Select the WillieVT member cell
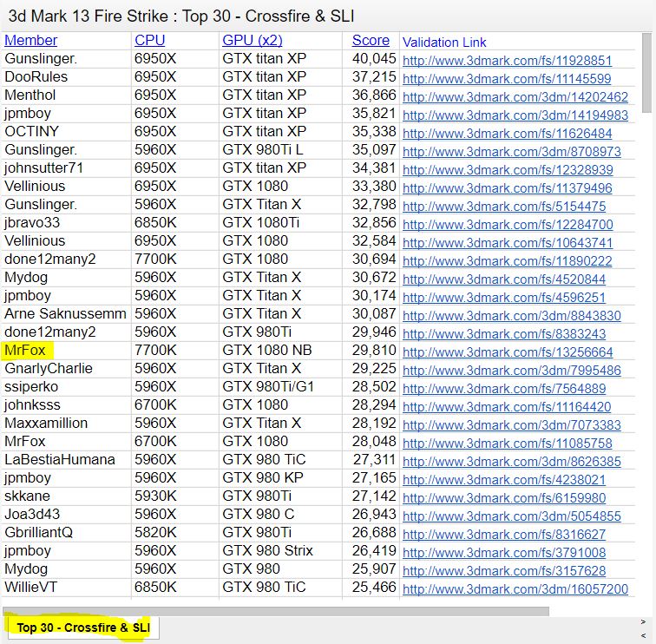 tap(66, 587)
